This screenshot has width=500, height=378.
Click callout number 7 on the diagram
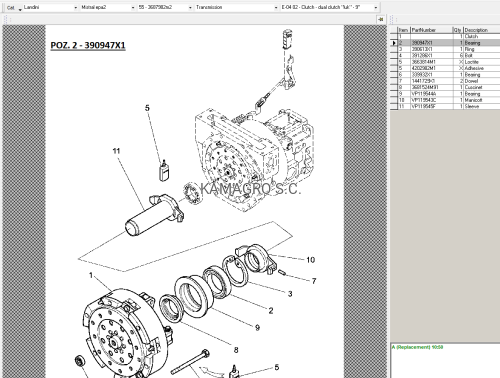tap(314, 281)
